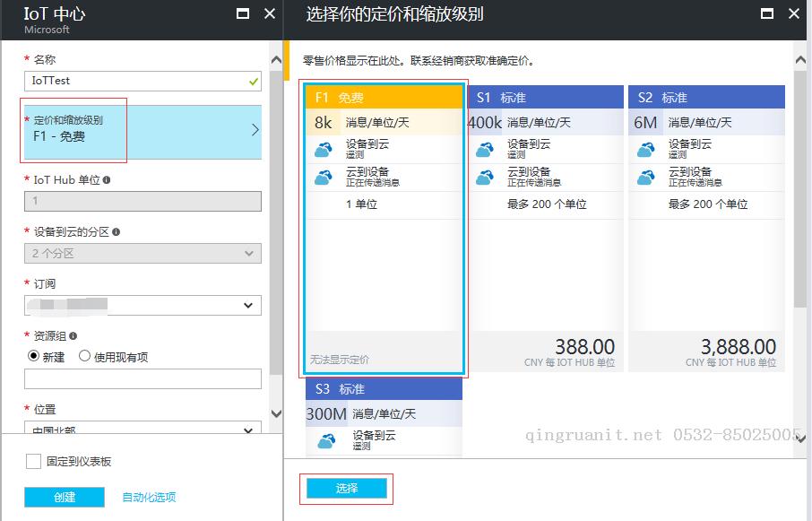Viewport: 812px width, 521px height.
Task: Click the cloud-to-device icon in F1 tier
Action: click(x=322, y=176)
